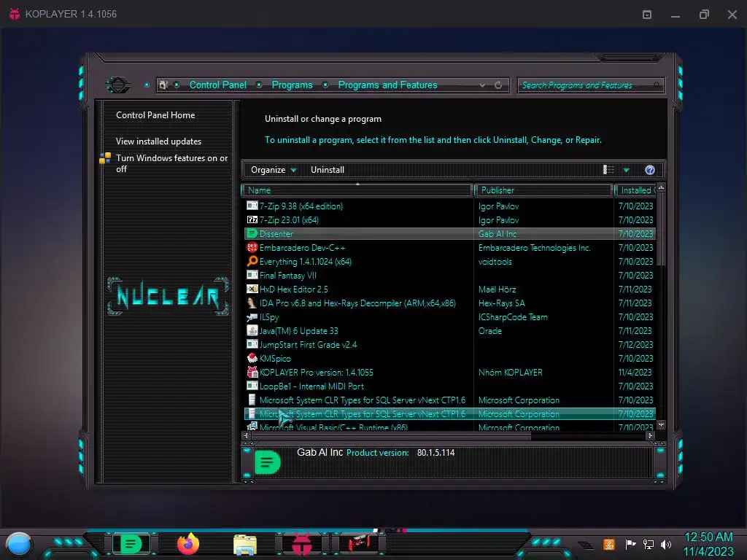Image resolution: width=747 pixels, height=560 pixels.
Task: Click the Java orange tray icon
Action: click(x=608, y=544)
